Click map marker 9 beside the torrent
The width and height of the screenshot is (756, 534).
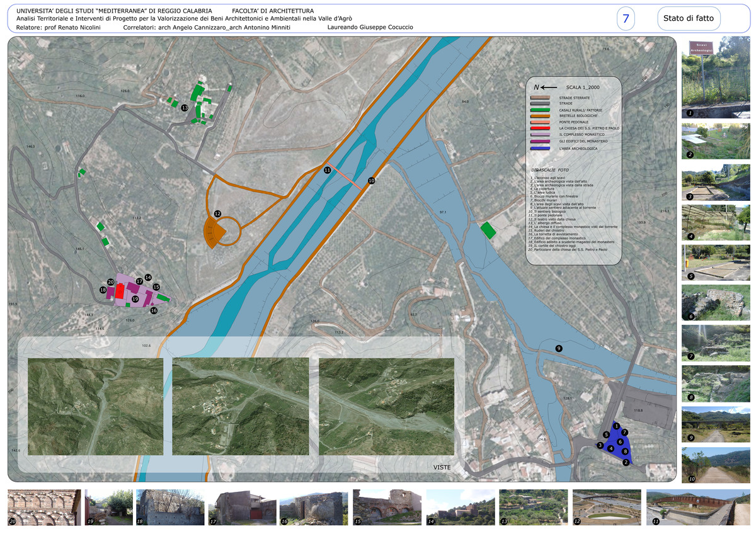[558, 348]
